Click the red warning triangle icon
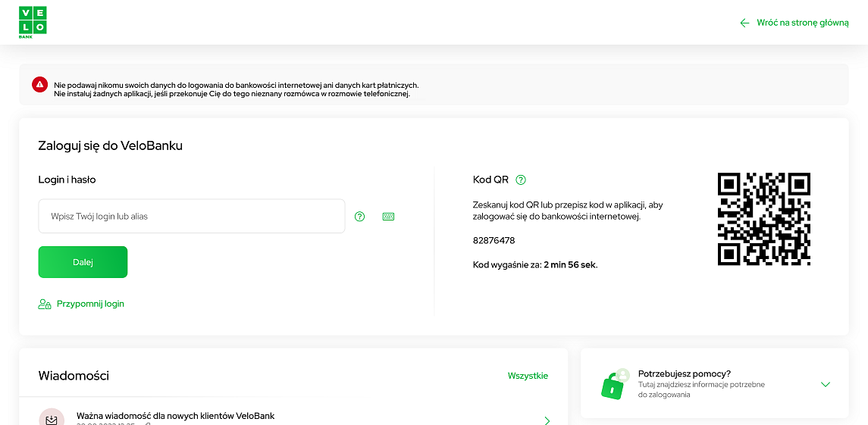Screen dimensions: 868x425 [40, 85]
